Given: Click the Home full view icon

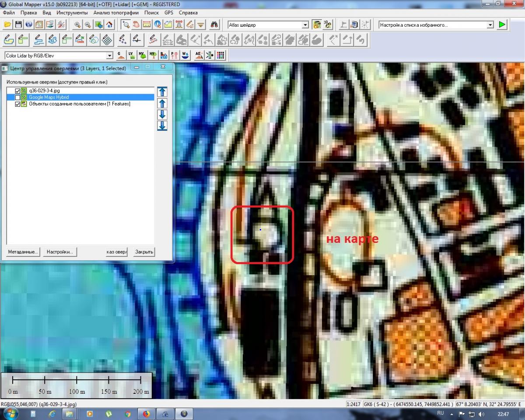Looking at the screenshot, I should tap(109, 24).
